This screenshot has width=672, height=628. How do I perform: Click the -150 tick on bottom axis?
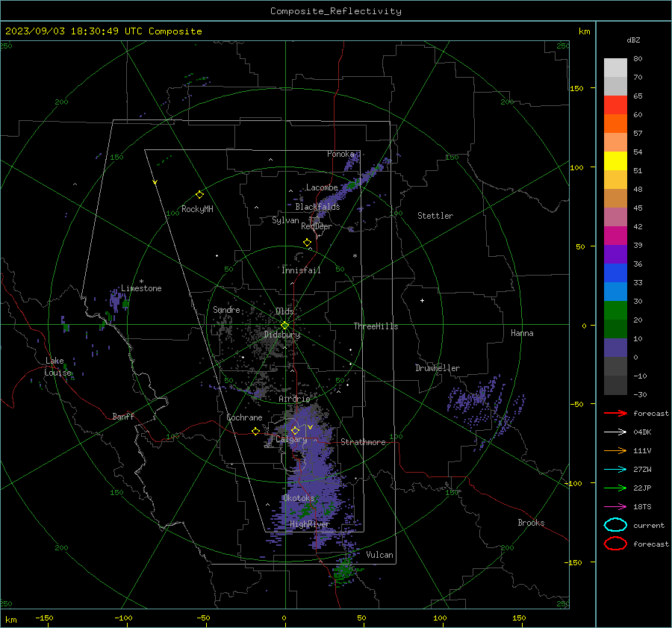click(x=44, y=618)
